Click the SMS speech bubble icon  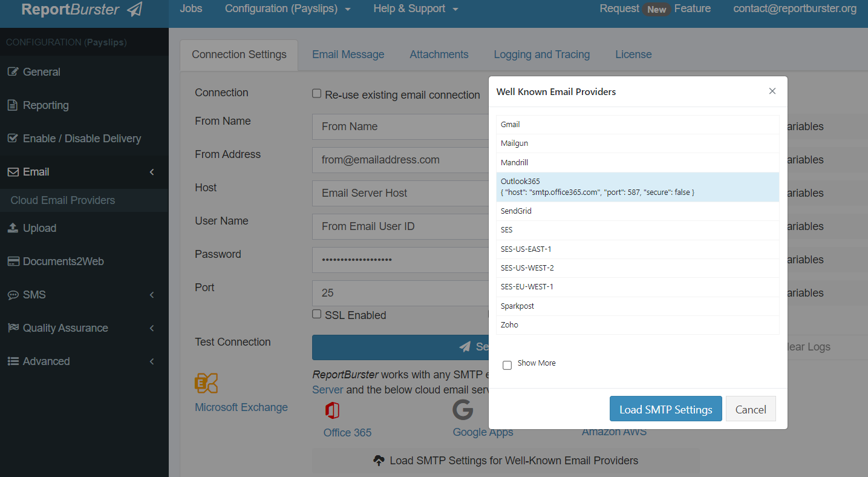point(13,295)
